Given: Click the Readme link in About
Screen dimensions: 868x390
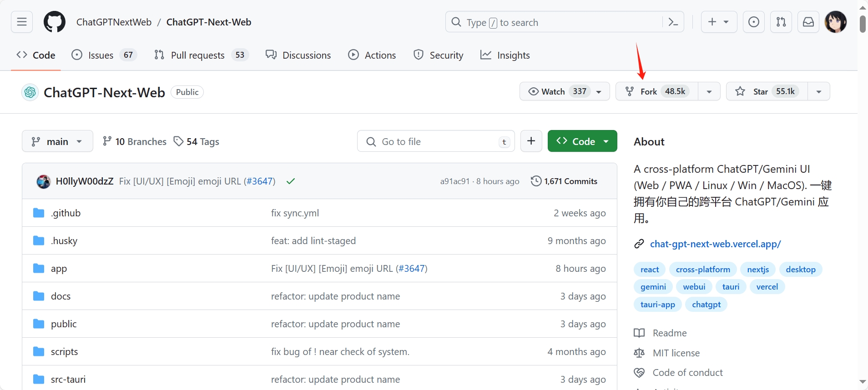Looking at the screenshot, I should pos(669,333).
